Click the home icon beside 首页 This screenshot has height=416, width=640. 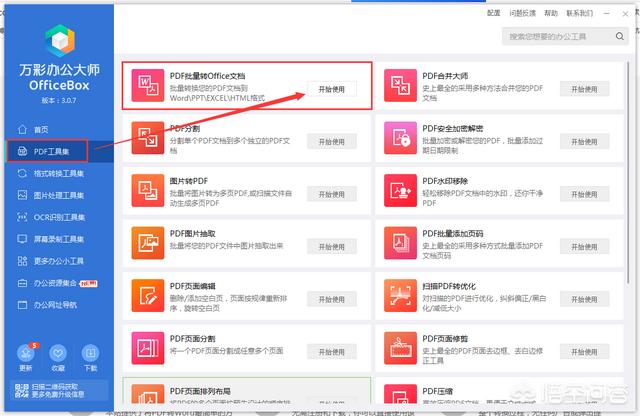[22, 129]
